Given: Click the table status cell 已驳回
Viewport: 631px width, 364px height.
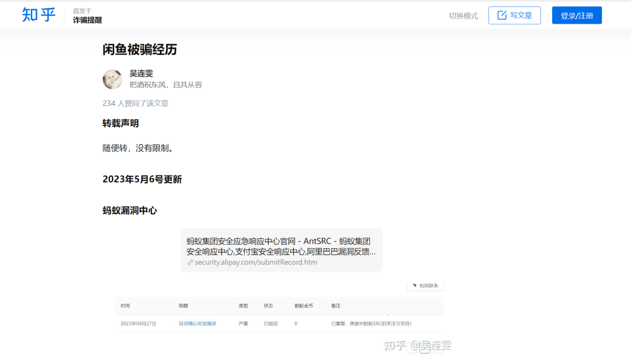Looking at the screenshot, I should click(271, 323).
